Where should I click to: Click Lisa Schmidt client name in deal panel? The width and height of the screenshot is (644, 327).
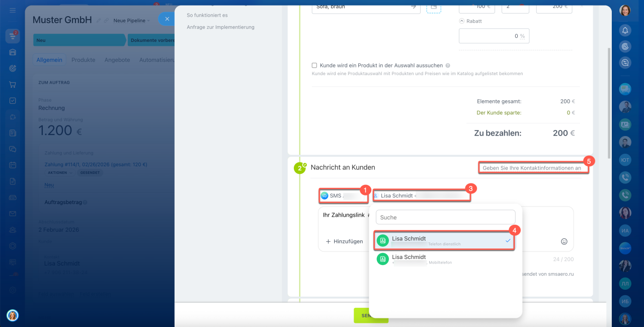(62, 264)
